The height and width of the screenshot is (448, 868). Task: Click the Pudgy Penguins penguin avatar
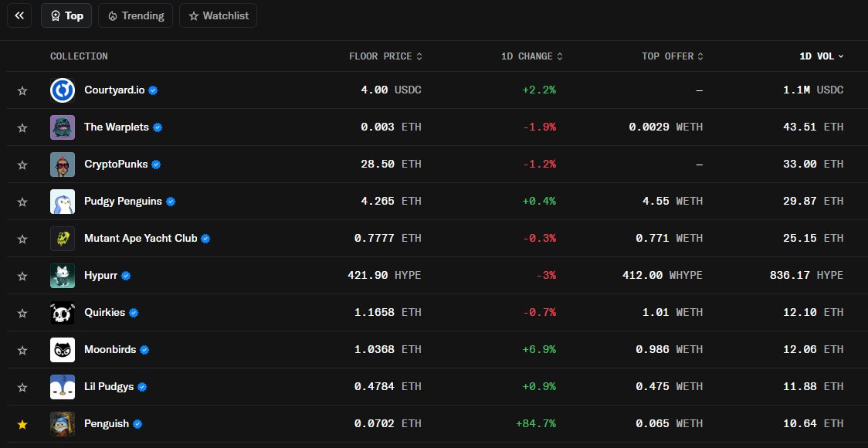click(63, 202)
